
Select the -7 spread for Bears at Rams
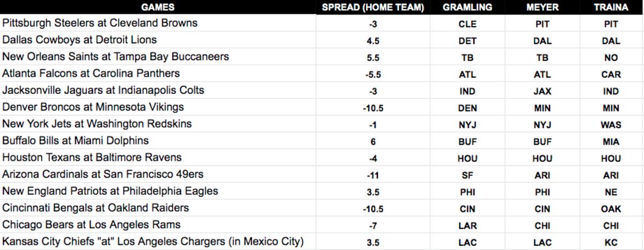point(373,225)
